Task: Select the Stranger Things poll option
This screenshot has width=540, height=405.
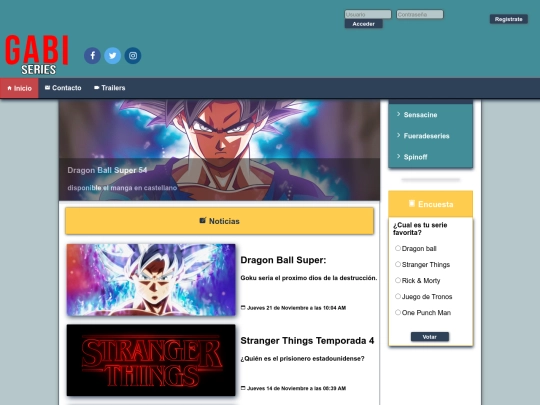Action: coord(398,264)
